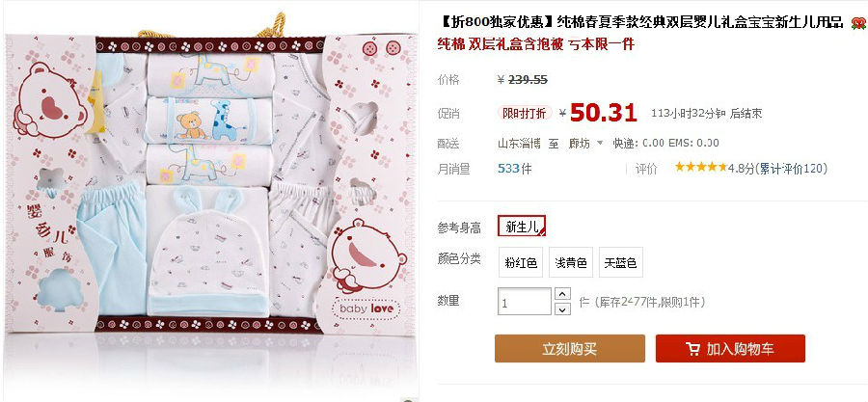Click the baby love logo on box
This screenshot has width=868, height=402.
tap(366, 308)
